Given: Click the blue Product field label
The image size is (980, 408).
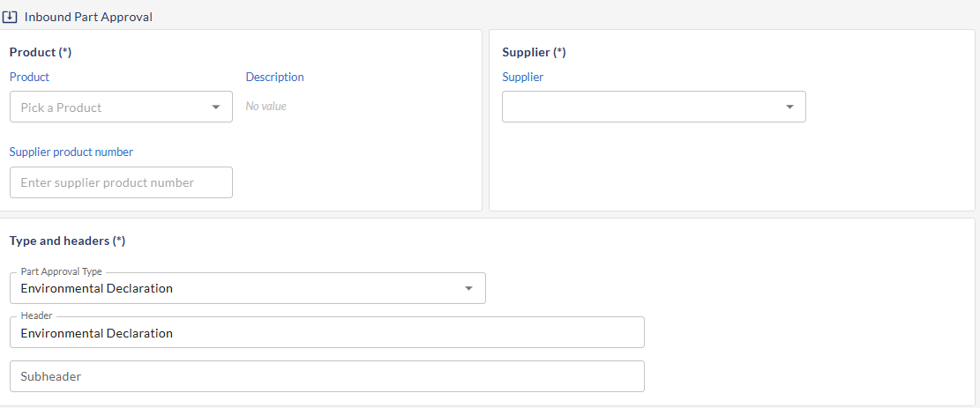Looking at the screenshot, I should pyautogui.click(x=29, y=77).
